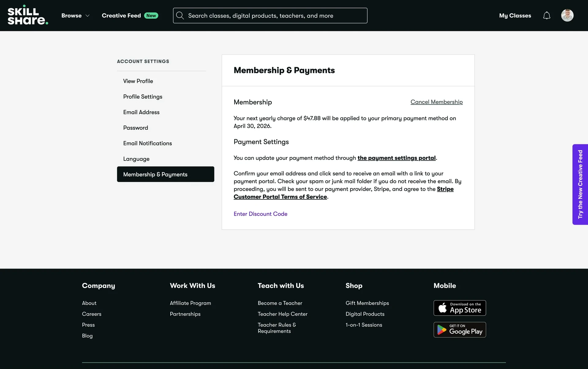This screenshot has width=588, height=369.
Task: Open the notifications bell
Action: (547, 16)
